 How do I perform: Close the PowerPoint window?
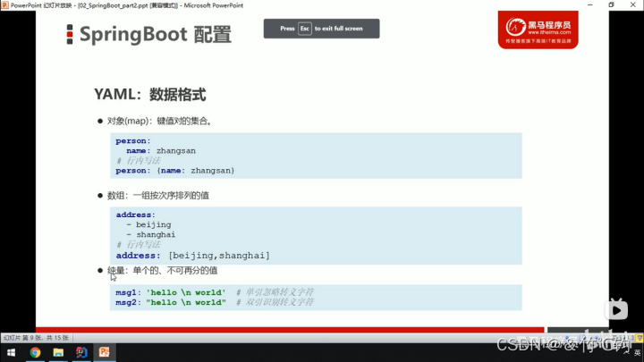(x=633, y=5)
